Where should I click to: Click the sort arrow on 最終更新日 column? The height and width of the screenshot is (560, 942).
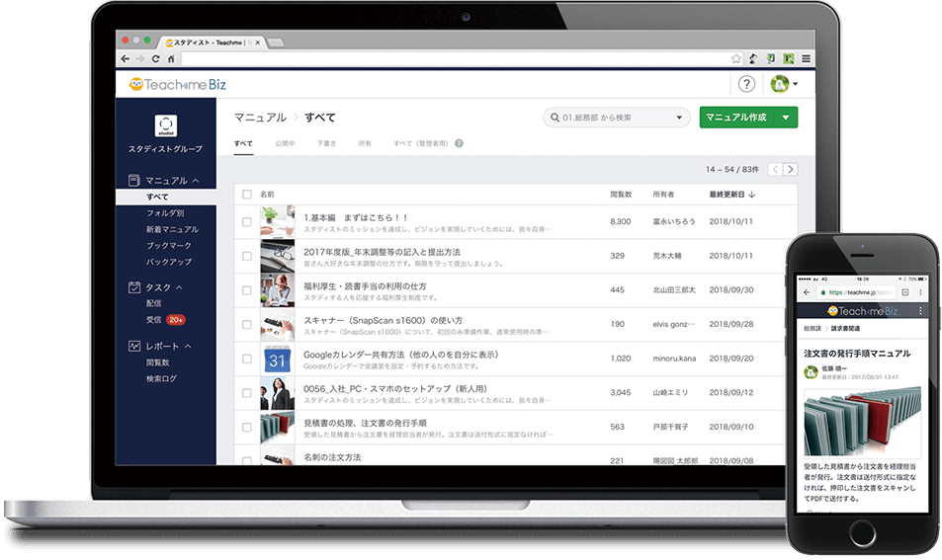coord(752,195)
